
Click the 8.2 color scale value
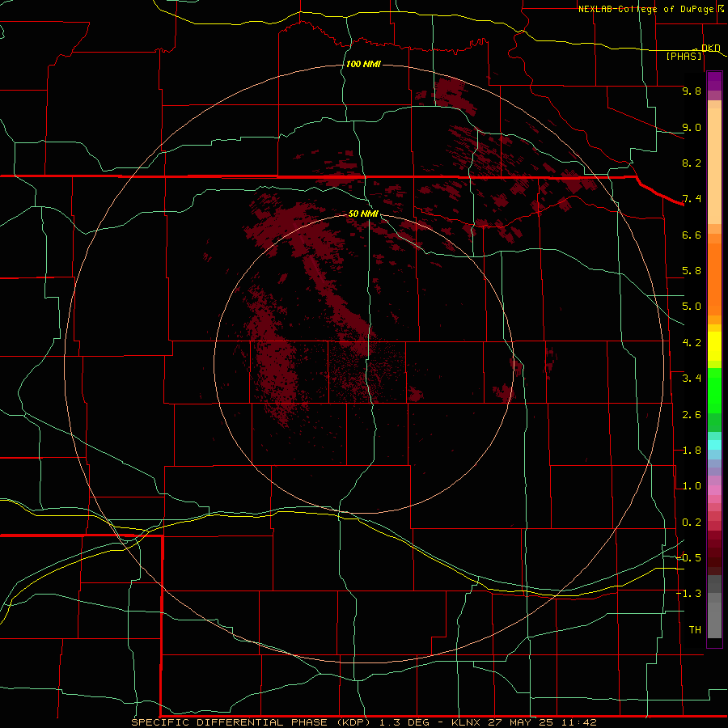tap(692, 163)
